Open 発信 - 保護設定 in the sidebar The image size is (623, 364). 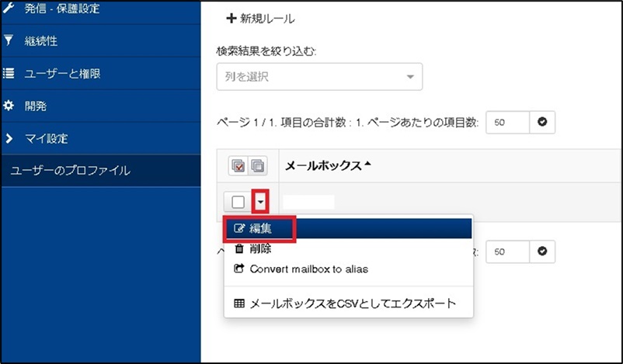[100, 10]
